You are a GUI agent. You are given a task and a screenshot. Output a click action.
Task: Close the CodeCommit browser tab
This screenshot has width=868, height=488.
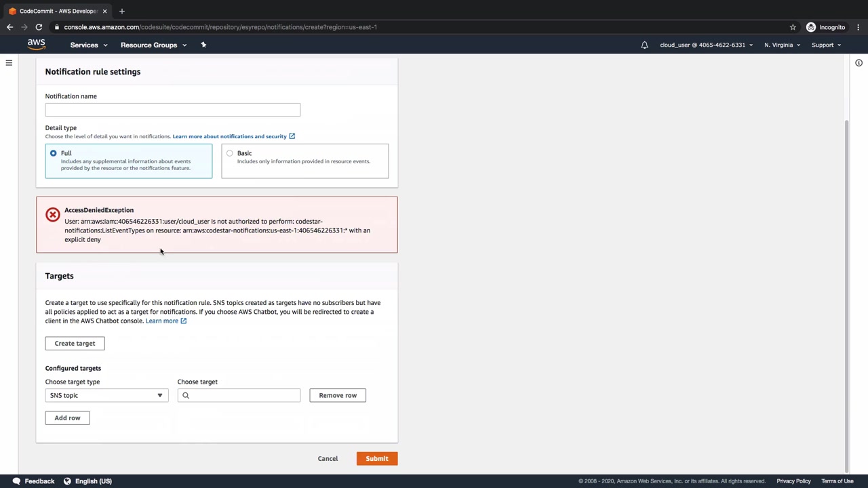[104, 11]
